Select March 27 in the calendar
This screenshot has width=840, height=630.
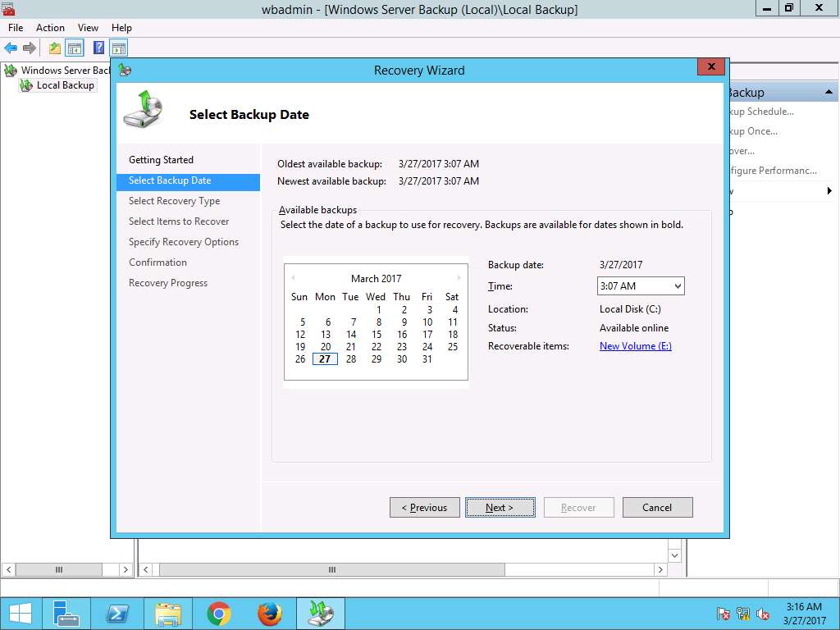(x=325, y=359)
